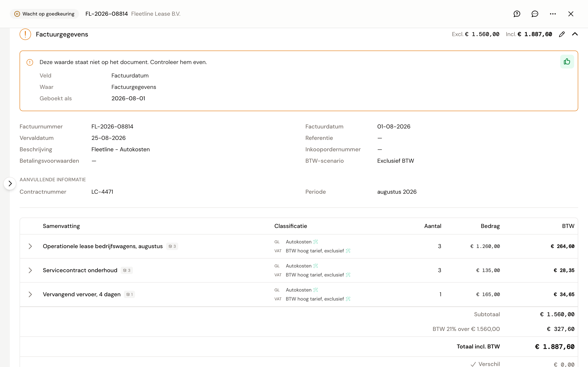The image size is (588, 367).
Task: Confirm the Factuurdatum value with thumbs-up
Action: 567,62
